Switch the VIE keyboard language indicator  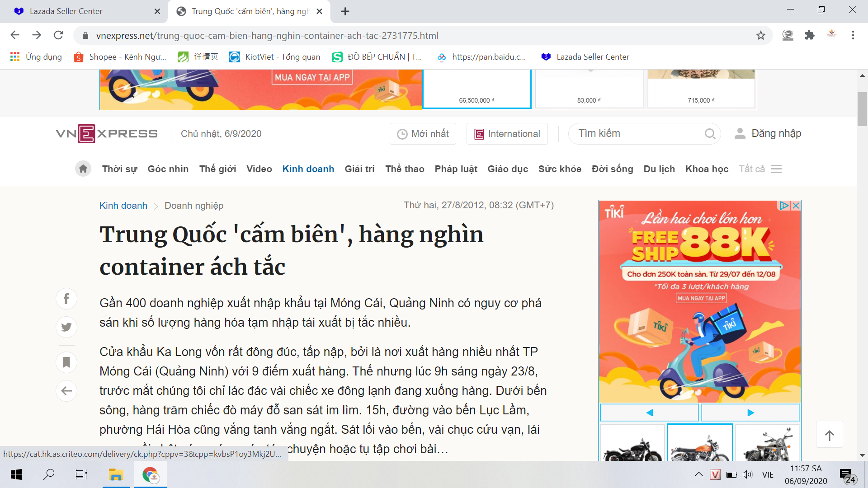768,474
